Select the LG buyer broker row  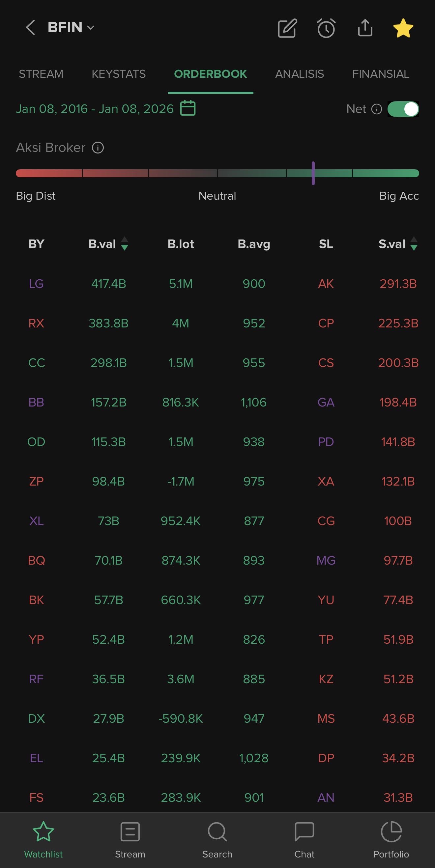(x=37, y=284)
